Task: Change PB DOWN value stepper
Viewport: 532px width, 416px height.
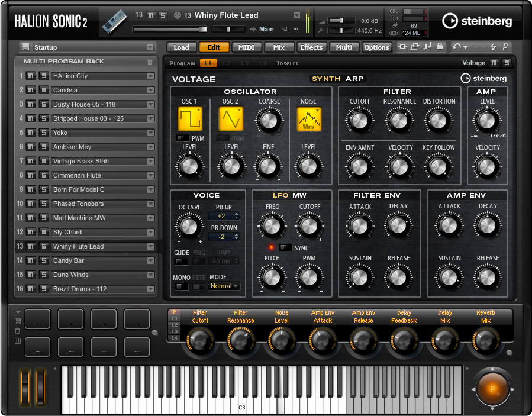Action: 237,237
